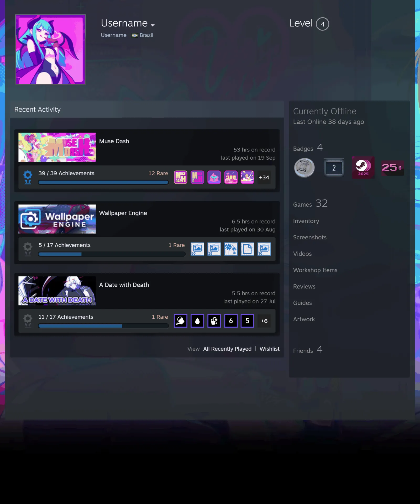The width and height of the screenshot is (420, 504).
Task: Open the Guides page
Action: coord(302,303)
